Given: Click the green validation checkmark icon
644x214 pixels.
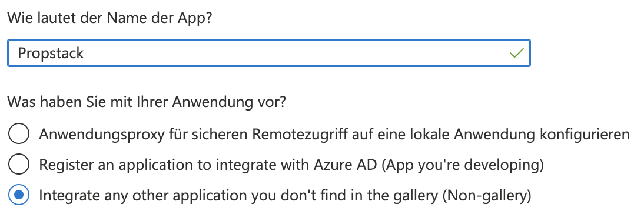Looking at the screenshot, I should [x=516, y=53].
